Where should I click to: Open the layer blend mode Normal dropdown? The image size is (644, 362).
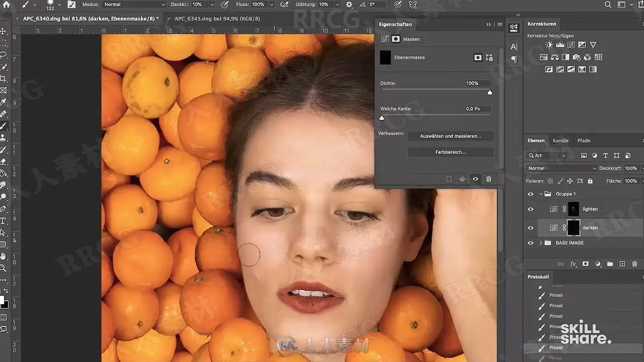(x=561, y=168)
